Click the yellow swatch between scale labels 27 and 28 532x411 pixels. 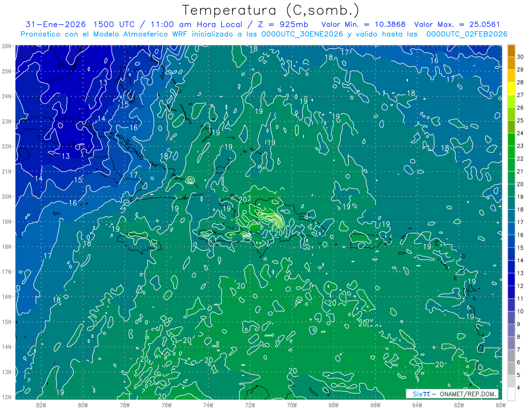[512, 89]
